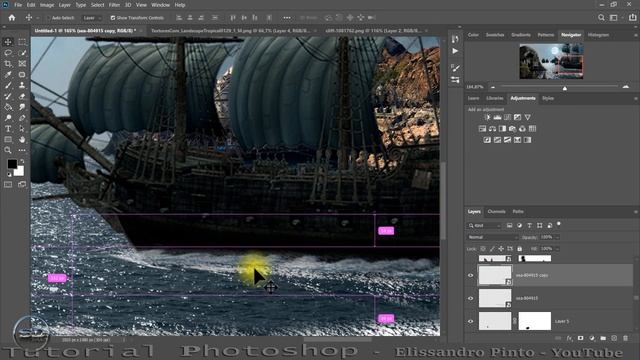The width and height of the screenshot is (640, 360).
Task: Add a Curves adjustment
Action: click(x=507, y=117)
